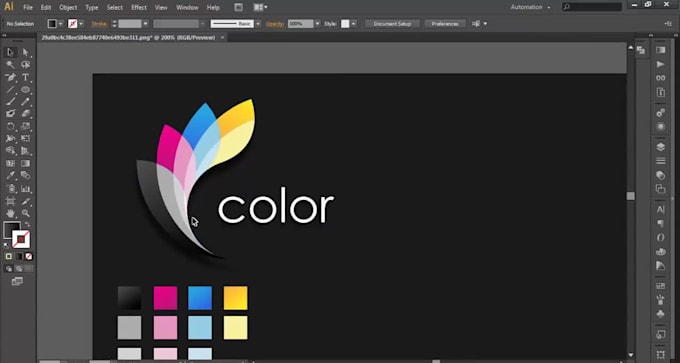
Task: Open the Symbols panel club icon
Action: tap(660, 313)
